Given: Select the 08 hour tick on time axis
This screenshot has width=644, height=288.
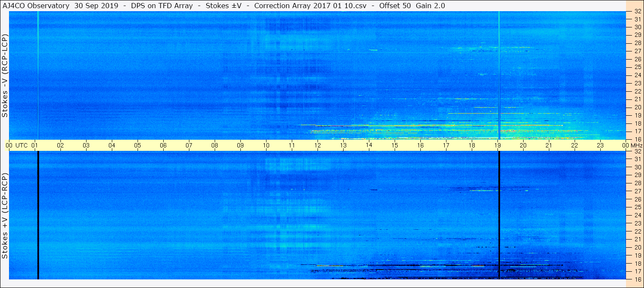Looking at the screenshot, I should 215,146.
